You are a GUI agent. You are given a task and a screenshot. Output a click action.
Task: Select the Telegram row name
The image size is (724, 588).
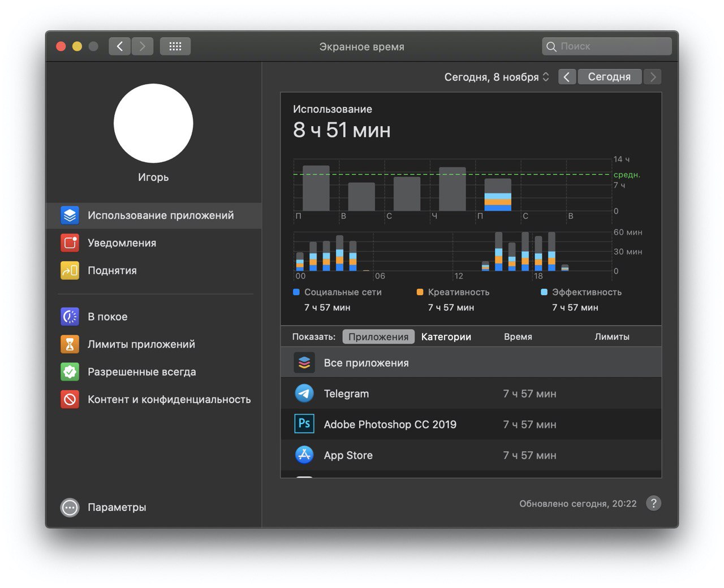click(x=346, y=394)
